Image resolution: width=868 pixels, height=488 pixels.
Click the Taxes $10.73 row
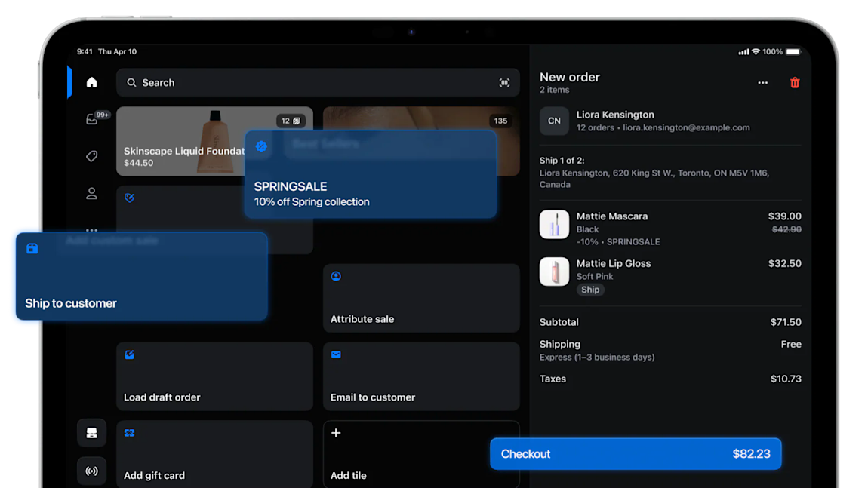pyautogui.click(x=670, y=379)
